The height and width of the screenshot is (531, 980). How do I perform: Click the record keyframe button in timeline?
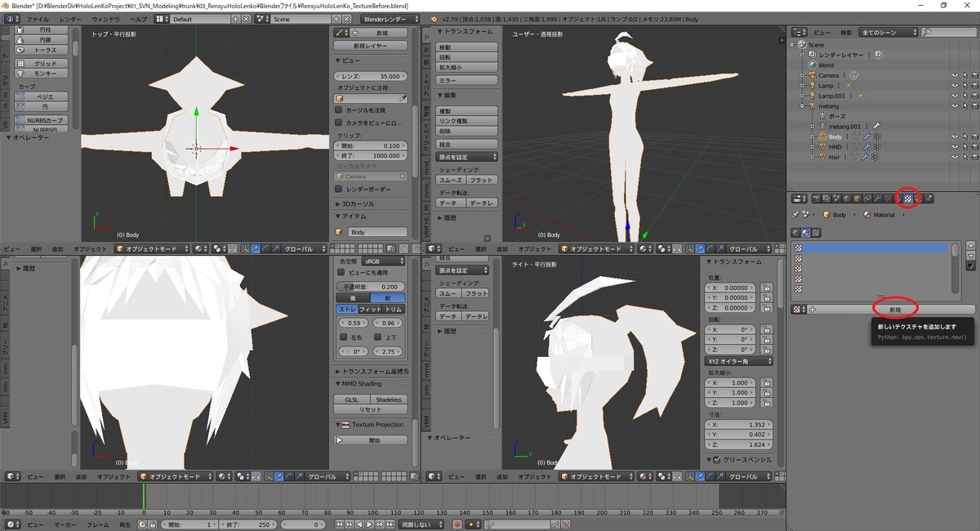(457, 524)
